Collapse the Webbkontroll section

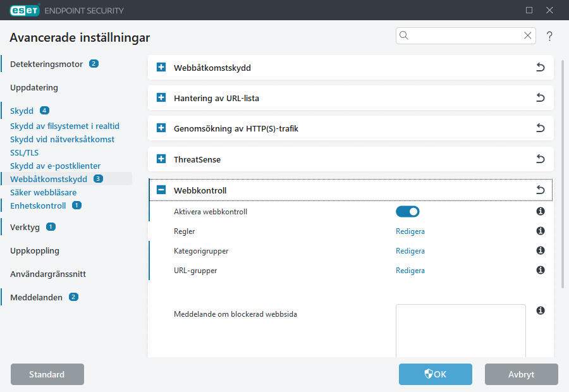[x=161, y=190]
